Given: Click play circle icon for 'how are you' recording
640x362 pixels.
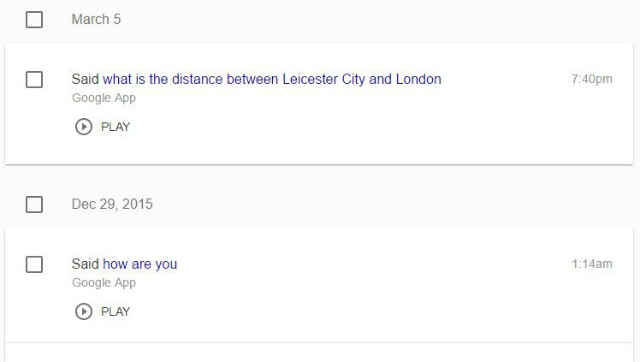Looking at the screenshot, I should 84,312.
